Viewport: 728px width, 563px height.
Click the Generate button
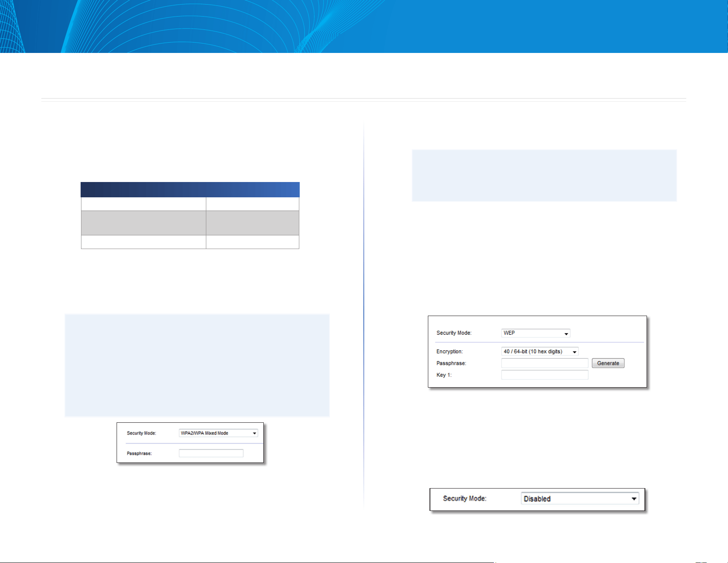point(608,363)
